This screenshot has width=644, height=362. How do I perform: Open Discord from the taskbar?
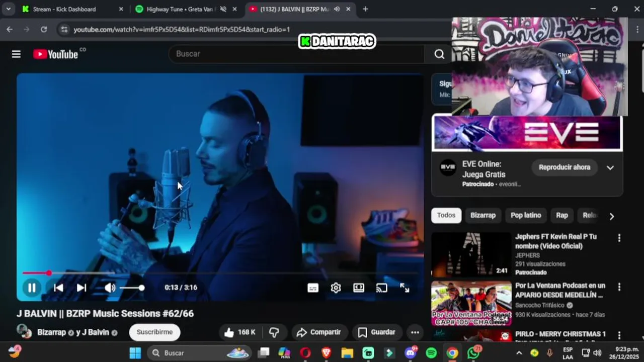click(411, 353)
